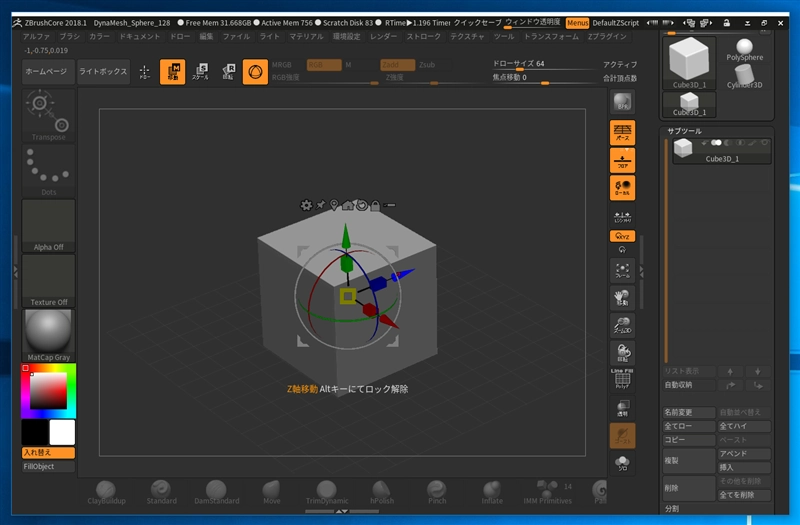Open the Alpha Off selector
800x525 pixels.
48,226
